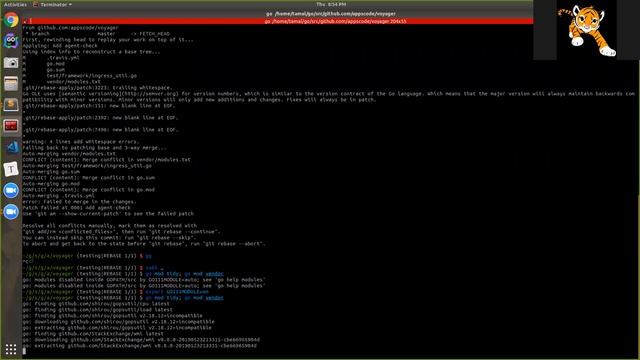Click the 'export GO111MODULE=on' command

click(177, 292)
